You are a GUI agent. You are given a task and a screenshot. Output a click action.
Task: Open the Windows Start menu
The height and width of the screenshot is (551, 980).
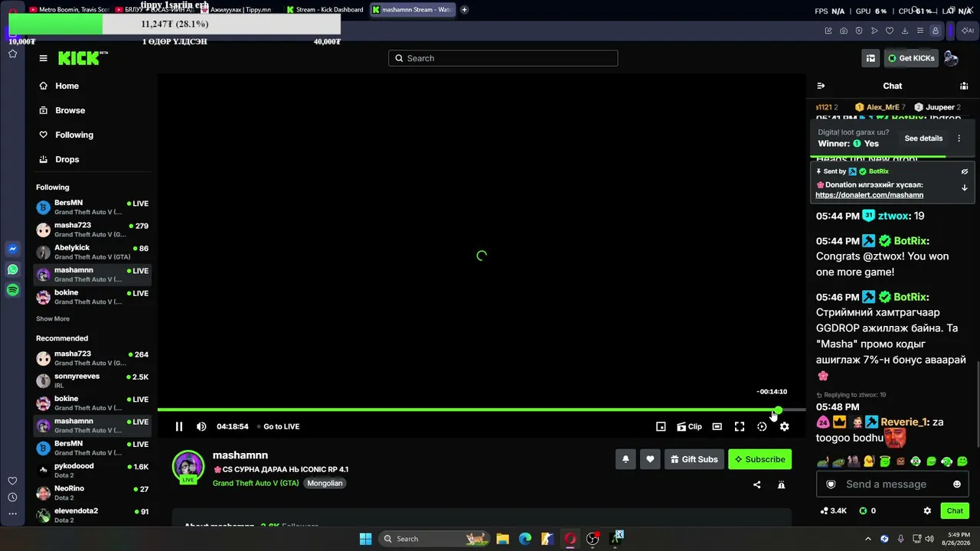(x=365, y=539)
